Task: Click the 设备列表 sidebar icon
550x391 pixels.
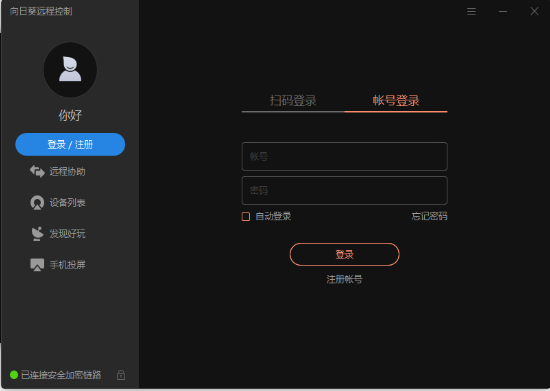Action: point(37,203)
